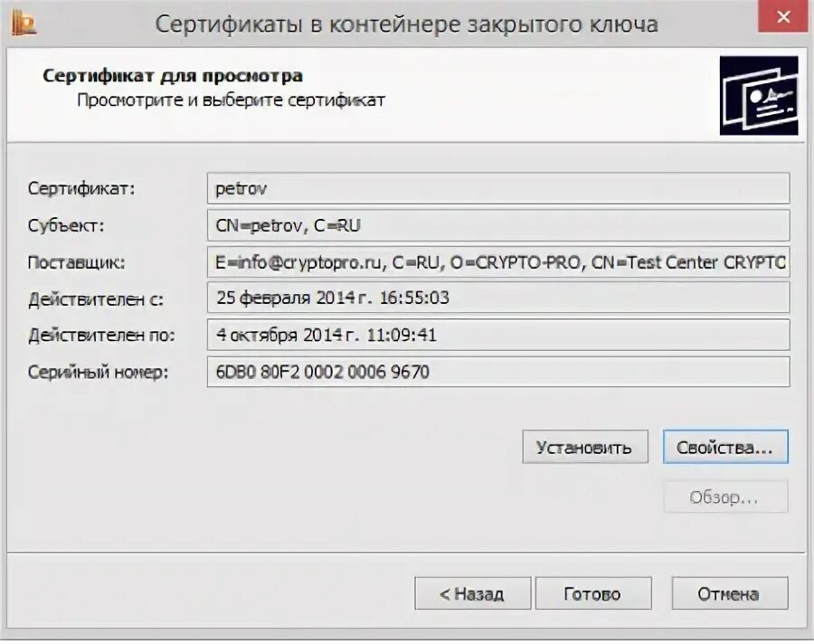Click the Действителен с: label
The height and width of the screenshot is (644, 814).
tap(96, 299)
